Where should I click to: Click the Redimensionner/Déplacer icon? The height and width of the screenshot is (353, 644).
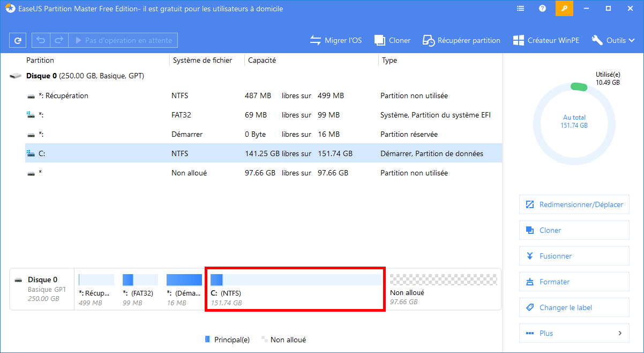click(x=530, y=204)
